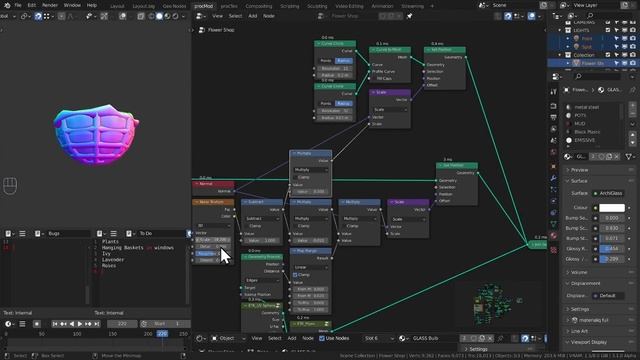The width and height of the screenshot is (640, 360).
Task: Switch to the Compositing workspace tab
Action: click(x=258, y=6)
